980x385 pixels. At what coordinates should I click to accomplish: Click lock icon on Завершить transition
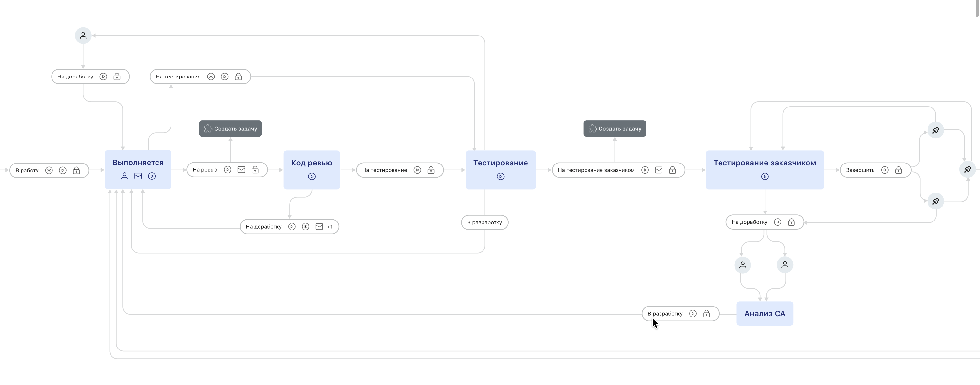click(898, 170)
